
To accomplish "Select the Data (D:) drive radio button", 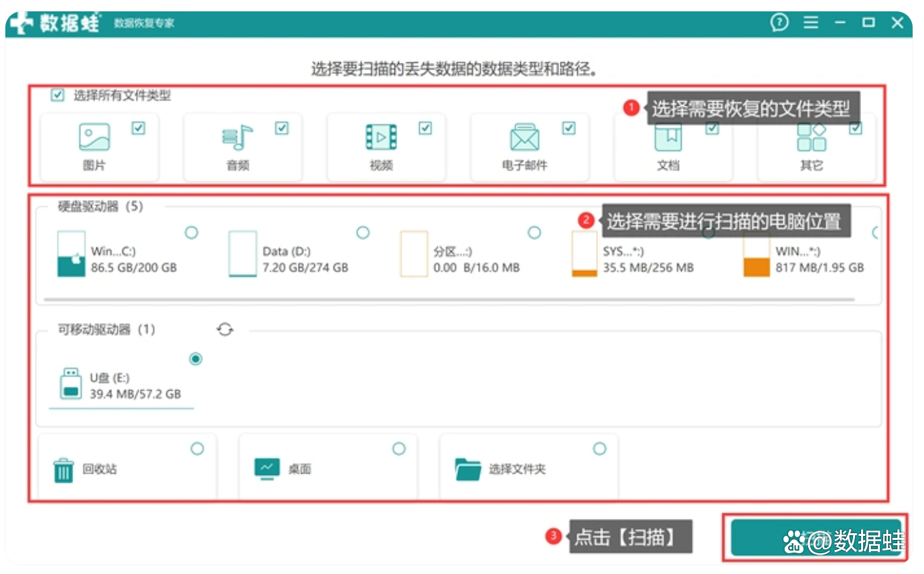I will coord(363,232).
